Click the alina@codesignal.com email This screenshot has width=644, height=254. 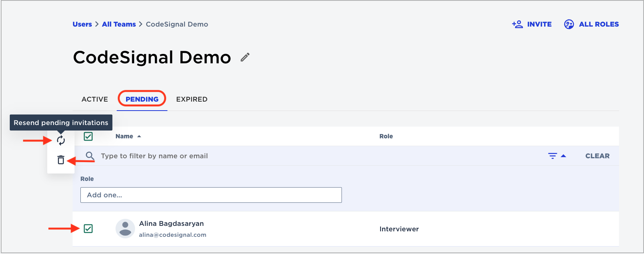click(x=173, y=235)
